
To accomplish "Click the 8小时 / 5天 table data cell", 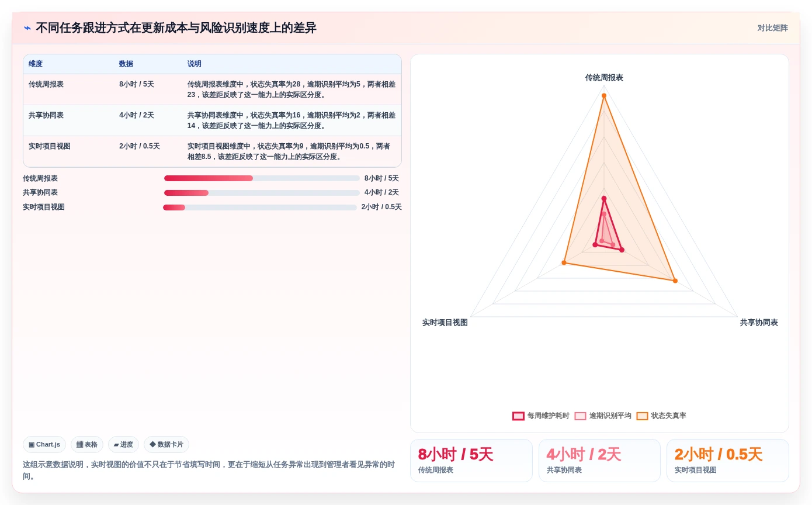I will click(137, 84).
